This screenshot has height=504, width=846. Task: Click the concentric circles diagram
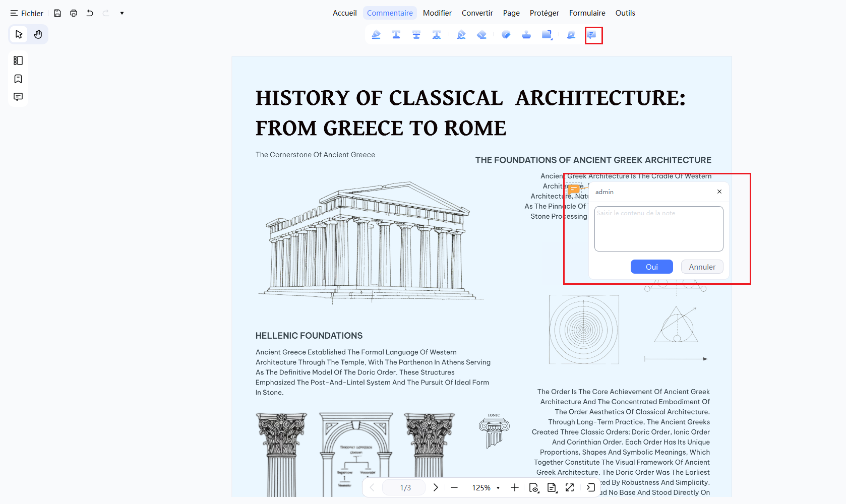coord(584,330)
